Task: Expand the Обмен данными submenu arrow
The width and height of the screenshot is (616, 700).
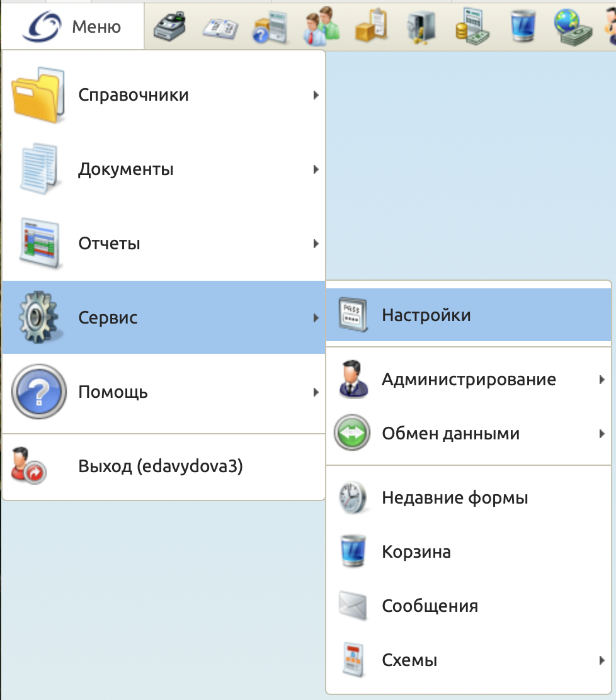Action: click(602, 434)
